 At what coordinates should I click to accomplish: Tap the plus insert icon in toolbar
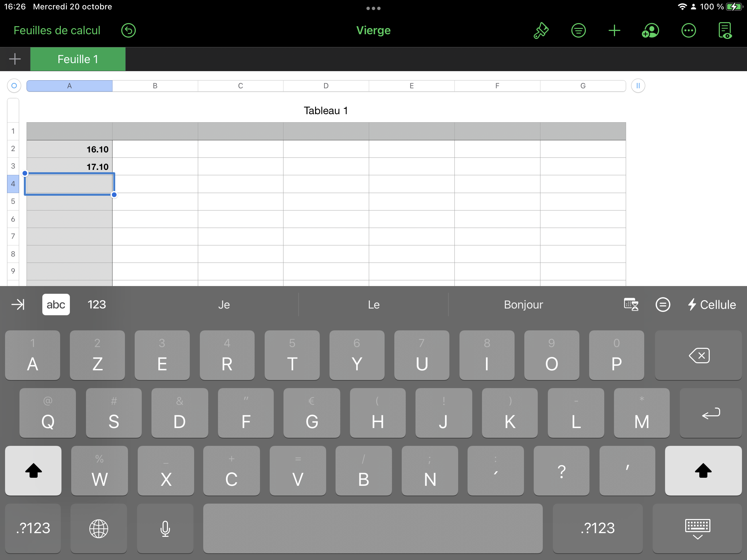coord(614,31)
